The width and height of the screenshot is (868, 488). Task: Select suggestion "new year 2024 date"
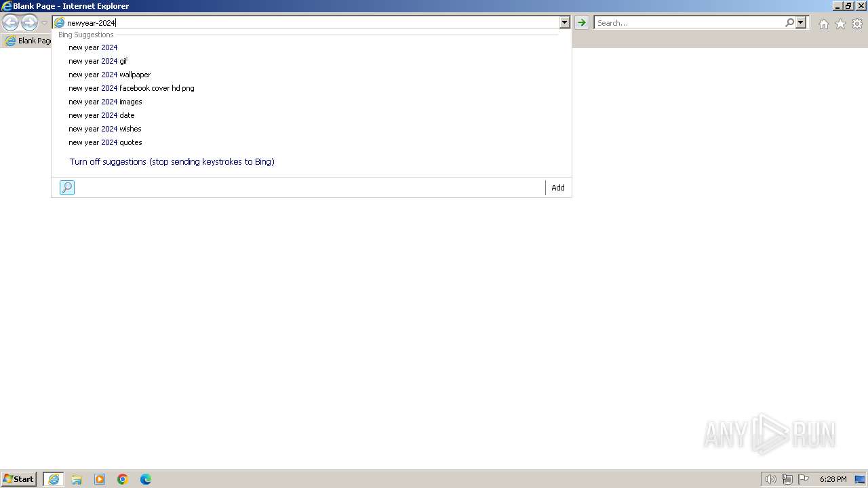[x=311, y=115]
